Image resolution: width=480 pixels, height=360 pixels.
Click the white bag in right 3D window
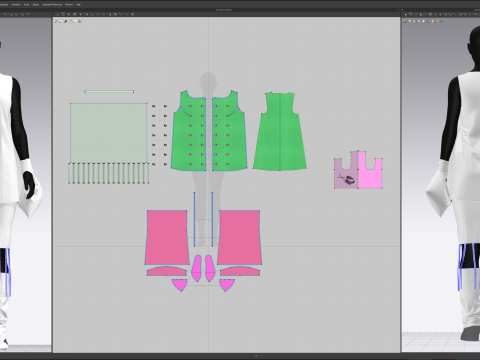(x=439, y=192)
